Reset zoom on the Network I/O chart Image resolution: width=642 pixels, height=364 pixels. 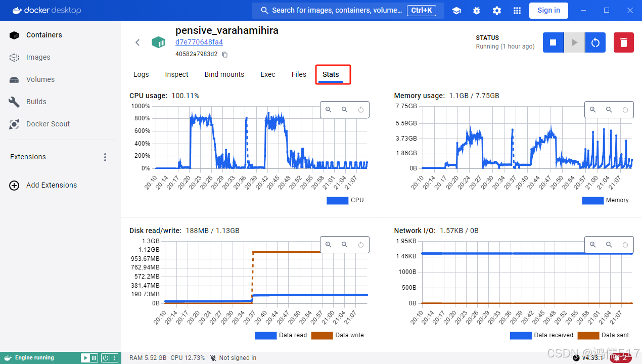click(x=625, y=245)
